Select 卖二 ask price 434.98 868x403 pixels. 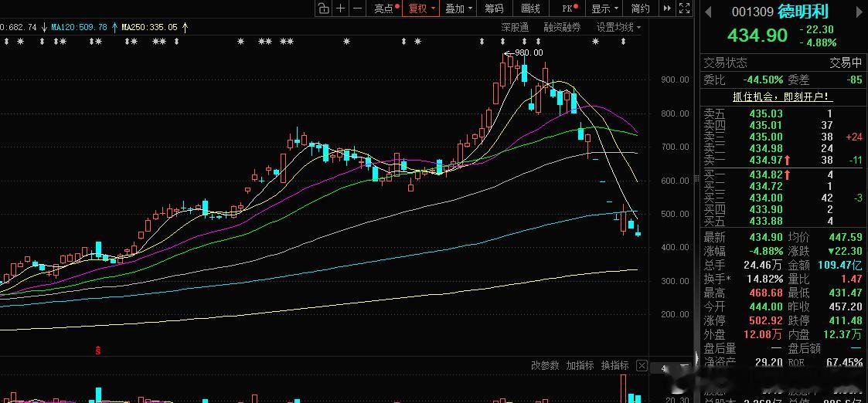coord(766,148)
